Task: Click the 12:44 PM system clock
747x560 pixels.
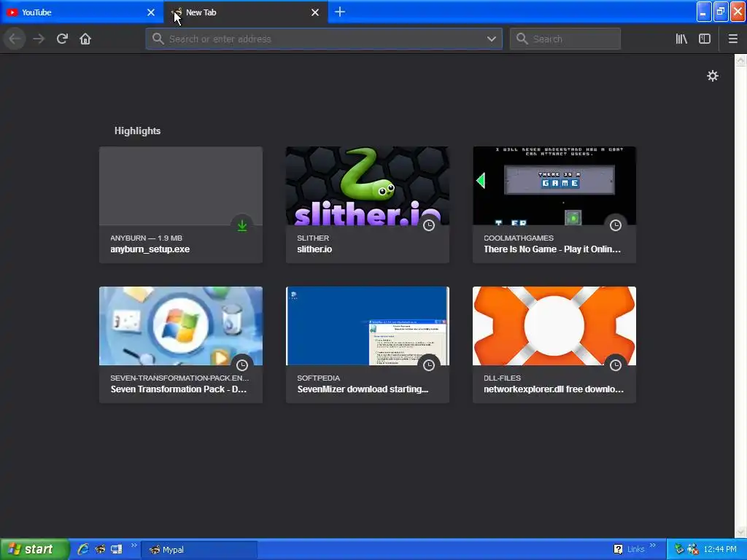Action: 720,549
